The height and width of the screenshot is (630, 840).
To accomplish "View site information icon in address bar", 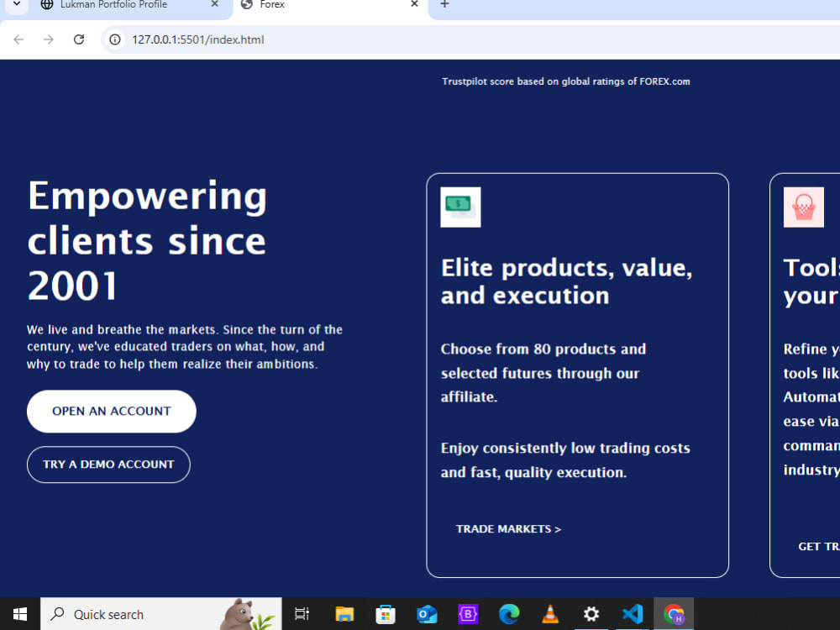I will 114,39.
